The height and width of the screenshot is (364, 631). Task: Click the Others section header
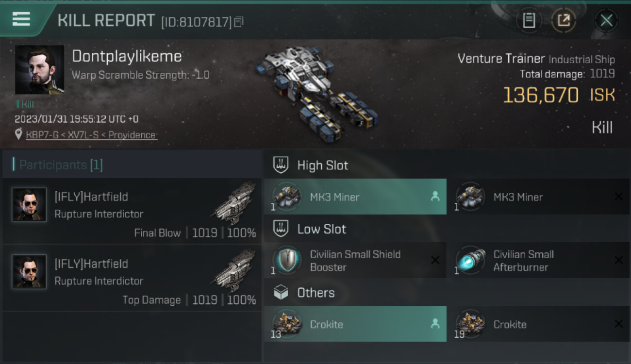[315, 293]
